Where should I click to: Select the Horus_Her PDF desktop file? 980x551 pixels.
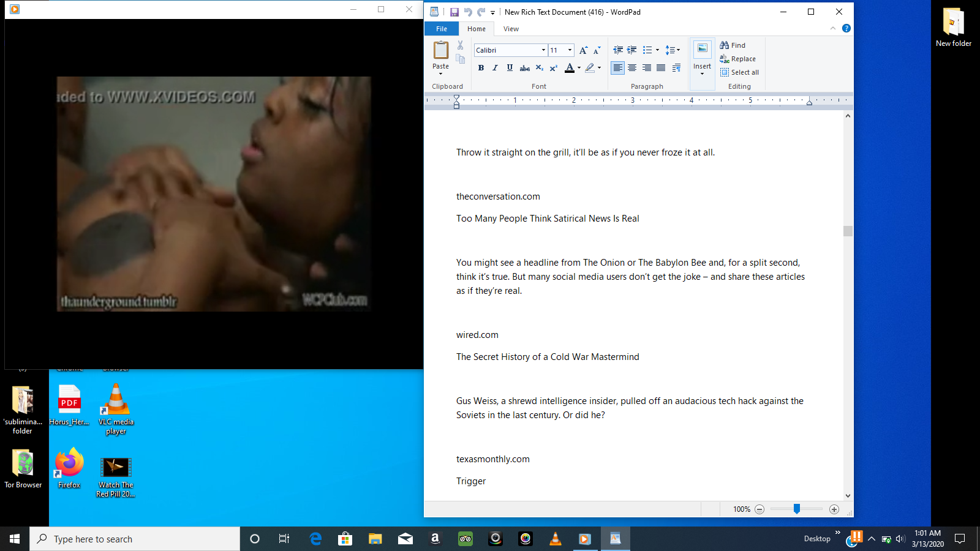[69, 405]
